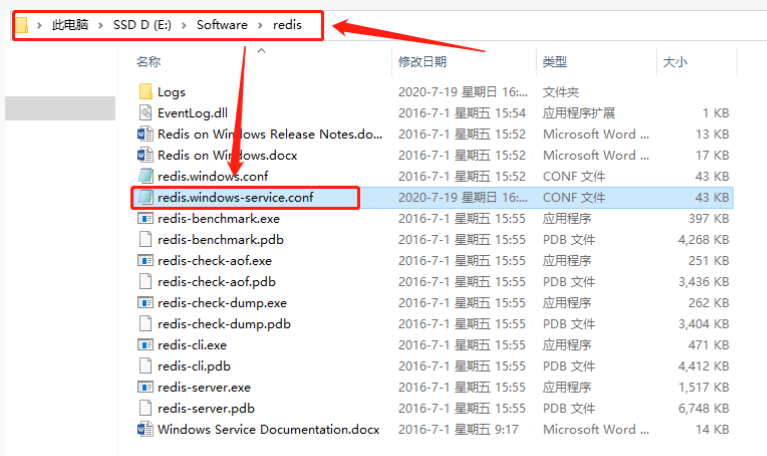Click the EventLog.dll file icon

[145, 113]
